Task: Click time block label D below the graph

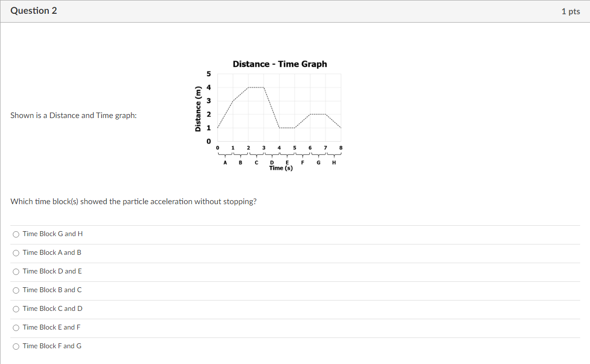Action: [271, 162]
